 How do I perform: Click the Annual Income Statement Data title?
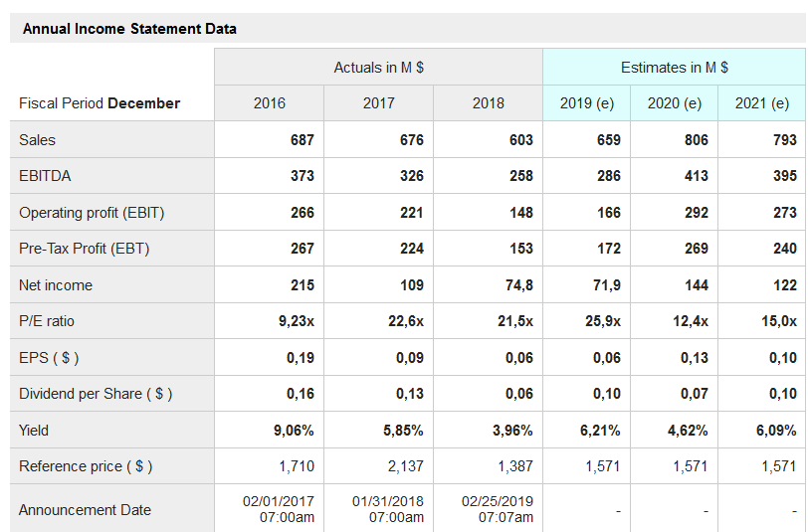[x=129, y=29]
